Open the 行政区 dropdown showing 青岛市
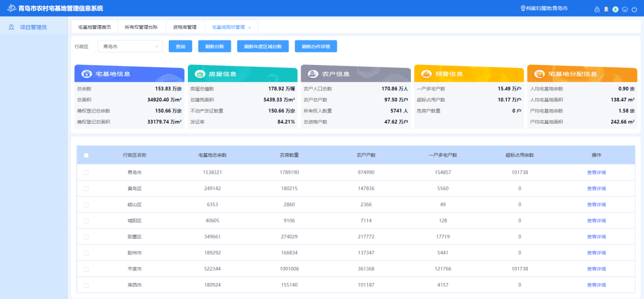The width and height of the screenshot is (644, 299). [129, 46]
